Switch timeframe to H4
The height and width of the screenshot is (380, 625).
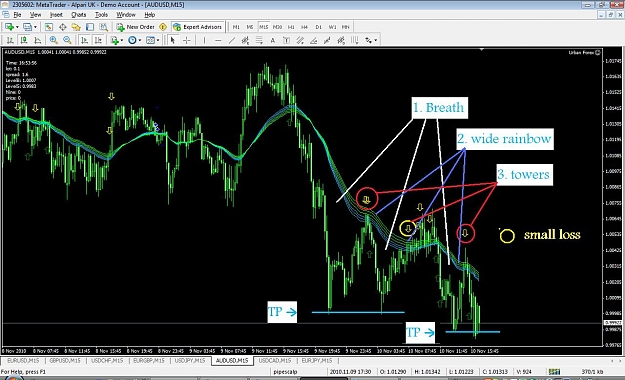click(305, 27)
